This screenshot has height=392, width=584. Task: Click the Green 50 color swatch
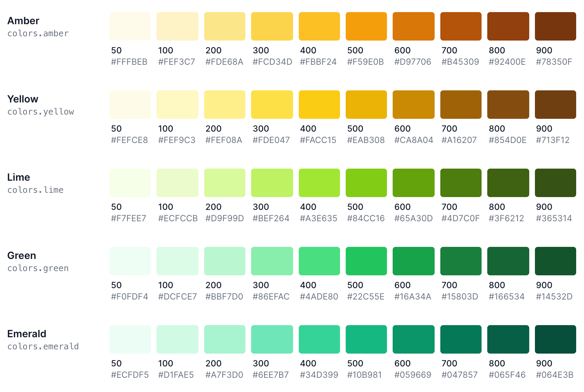[130, 261]
